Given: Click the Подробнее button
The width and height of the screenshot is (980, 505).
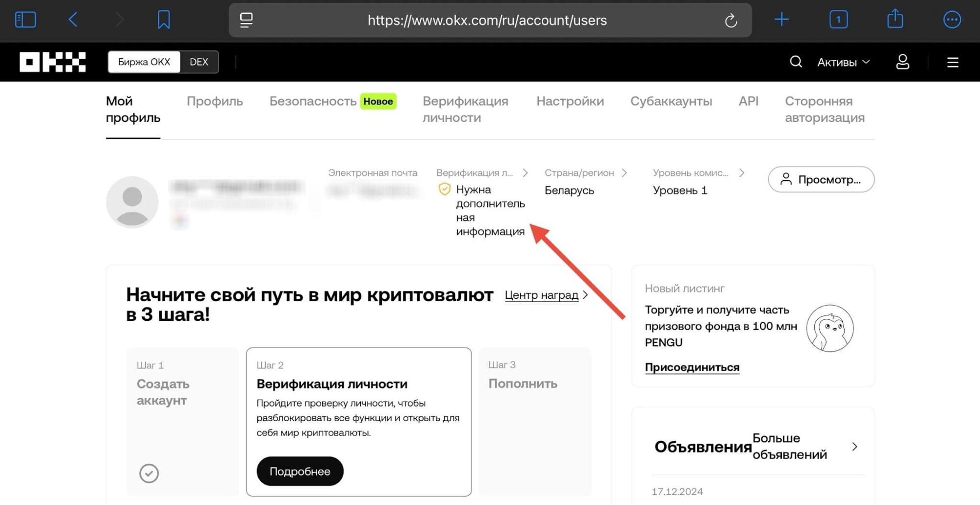Looking at the screenshot, I should pos(300,471).
